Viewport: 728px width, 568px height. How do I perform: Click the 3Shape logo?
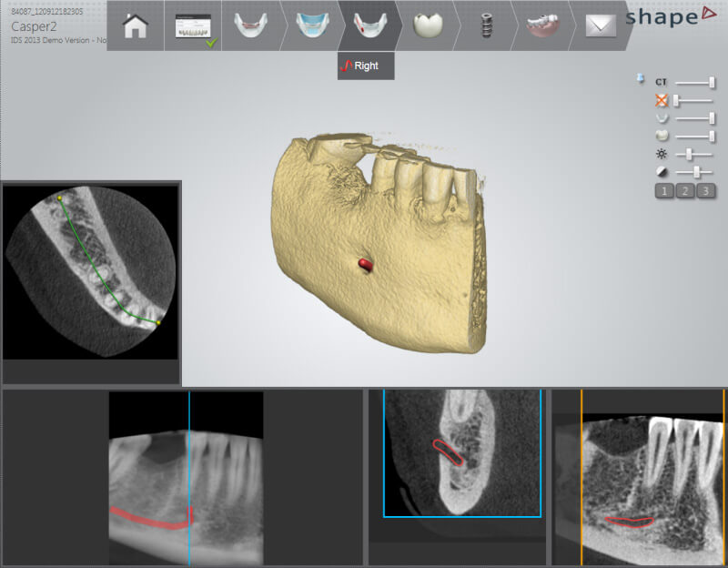pyautogui.click(x=671, y=16)
